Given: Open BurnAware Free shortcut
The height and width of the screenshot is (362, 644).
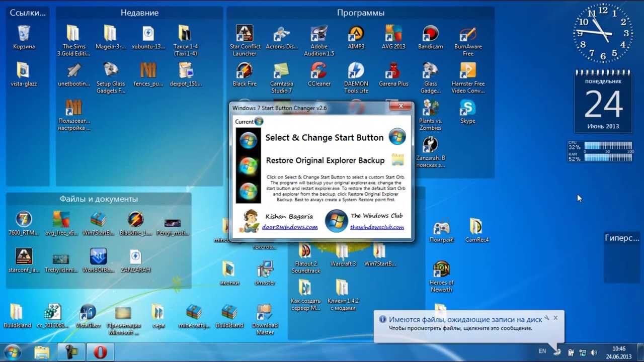Looking at the screenshot, I should click(x=468, y=41).
